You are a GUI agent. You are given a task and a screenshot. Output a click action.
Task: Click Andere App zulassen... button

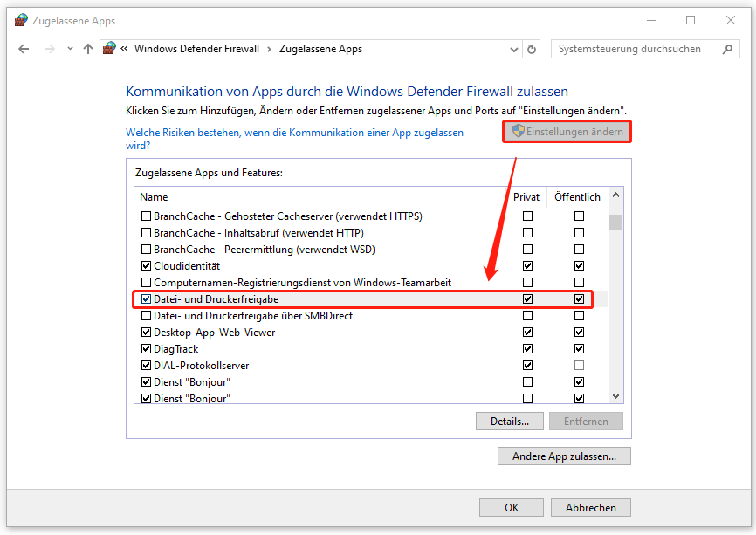coord(564,456)
